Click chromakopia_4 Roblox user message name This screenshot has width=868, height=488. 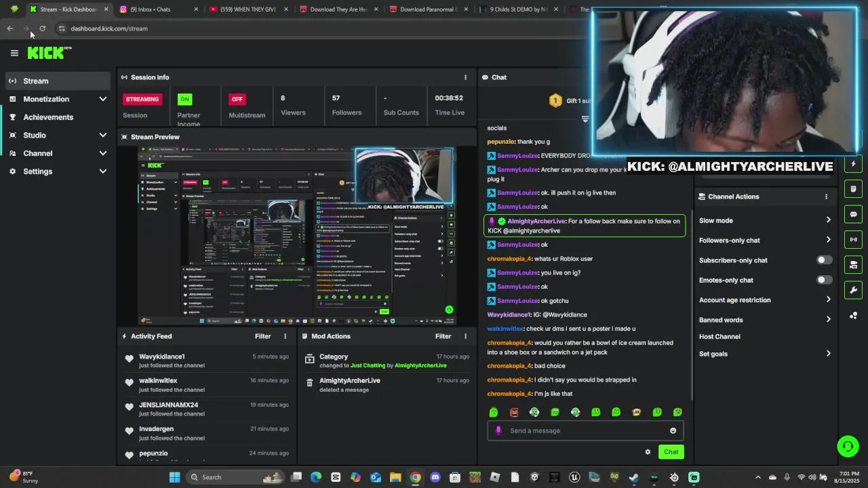point(509,259)
